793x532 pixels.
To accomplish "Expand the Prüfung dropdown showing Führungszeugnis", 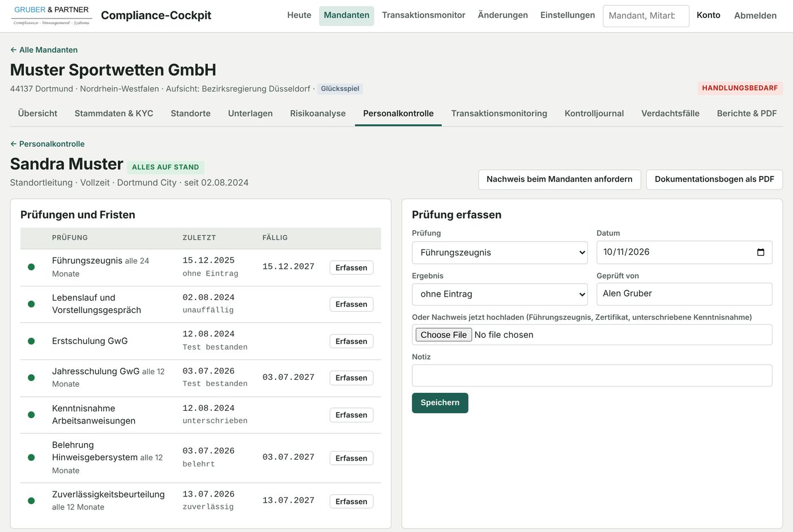I will [500, 252].
